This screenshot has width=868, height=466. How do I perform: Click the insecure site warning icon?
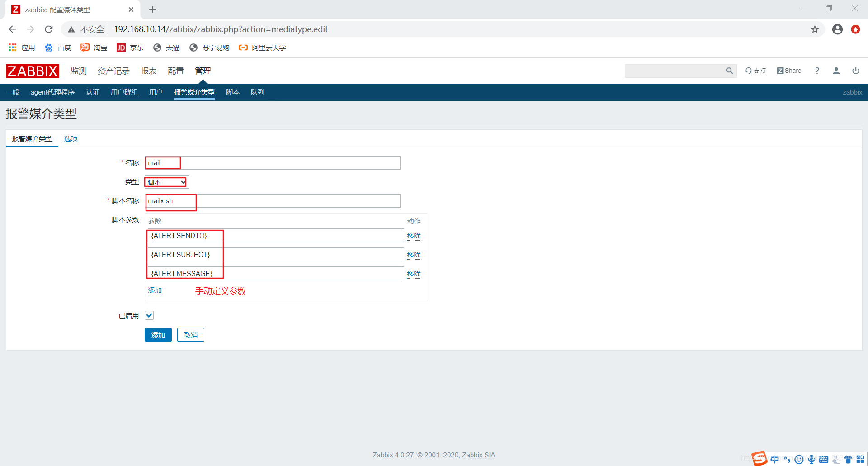[71, 29]
